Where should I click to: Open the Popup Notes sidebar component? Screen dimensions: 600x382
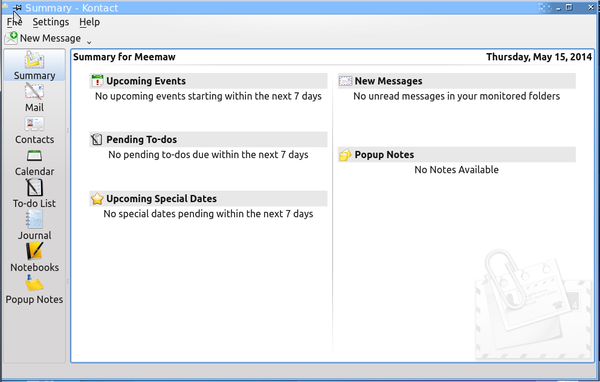coord(34,290)
